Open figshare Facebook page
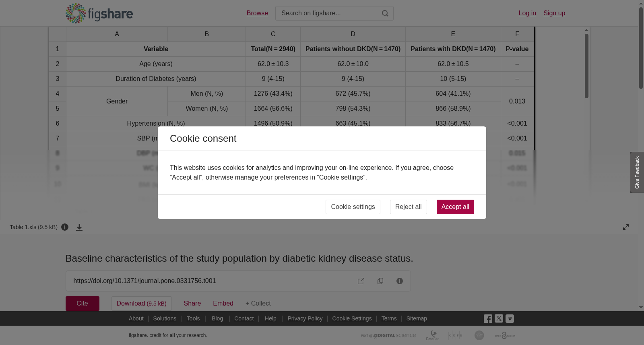644x345 pixels. coord(488,319)
